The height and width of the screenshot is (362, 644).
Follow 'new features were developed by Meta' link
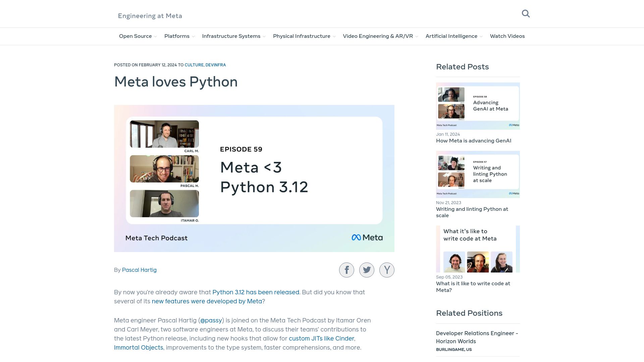tap(207, 301)
